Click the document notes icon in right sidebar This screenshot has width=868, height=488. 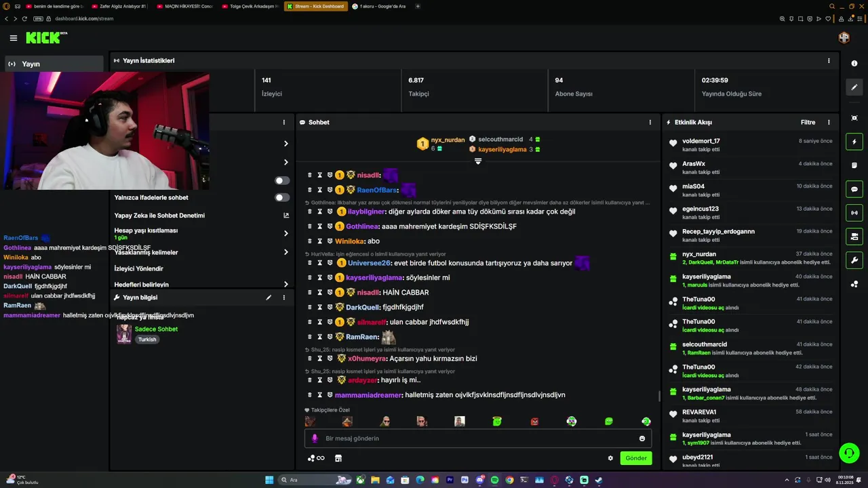pos(854,165)
